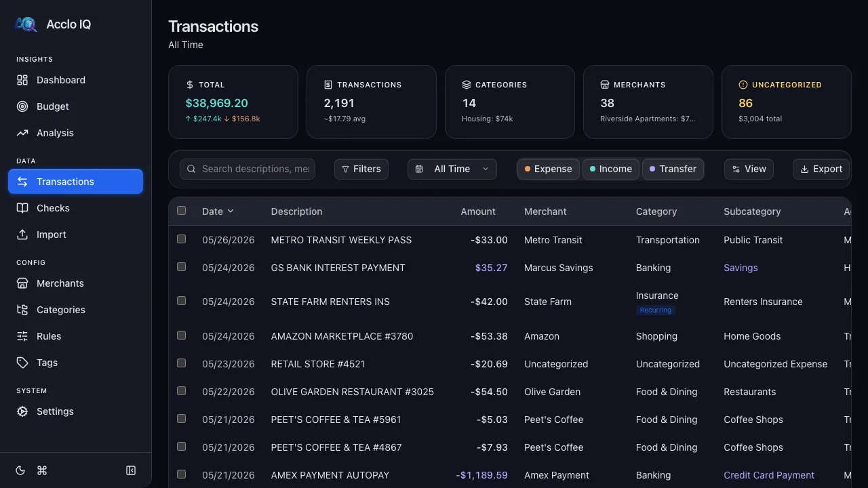Focus the search descriptions field
Screen dimensions: 868x488
tap(248, 169)
